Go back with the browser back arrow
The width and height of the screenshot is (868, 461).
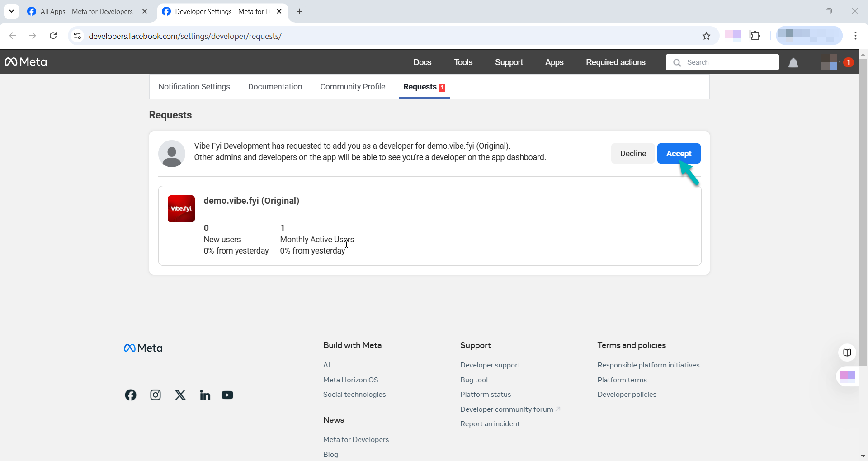point(13,36)
